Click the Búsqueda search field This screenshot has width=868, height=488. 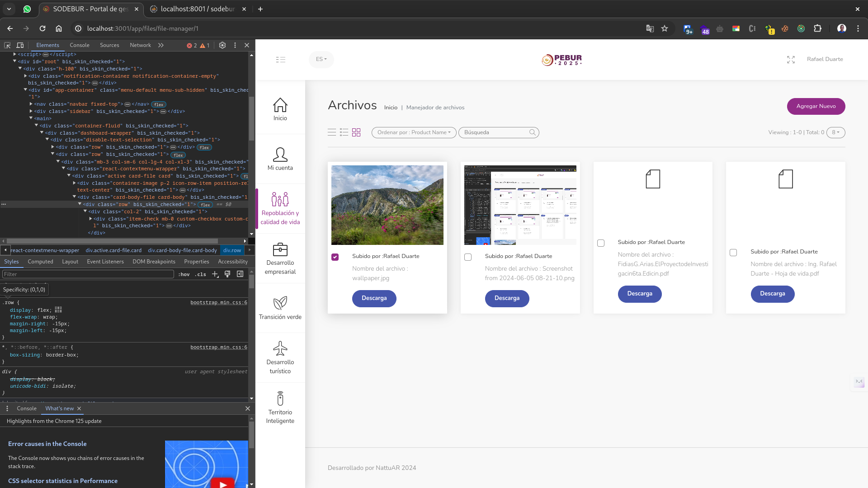[495, 132]
